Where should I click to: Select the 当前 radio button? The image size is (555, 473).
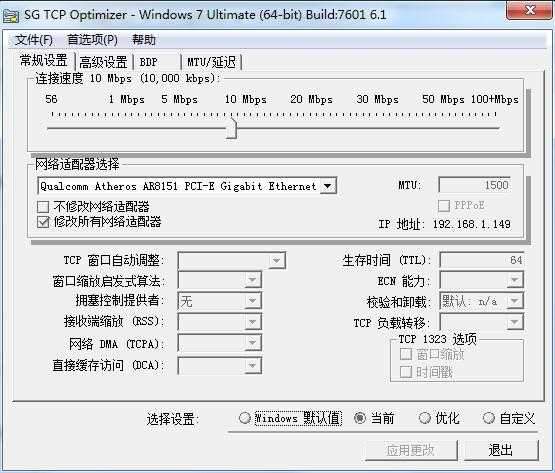(x=360, y=418)
